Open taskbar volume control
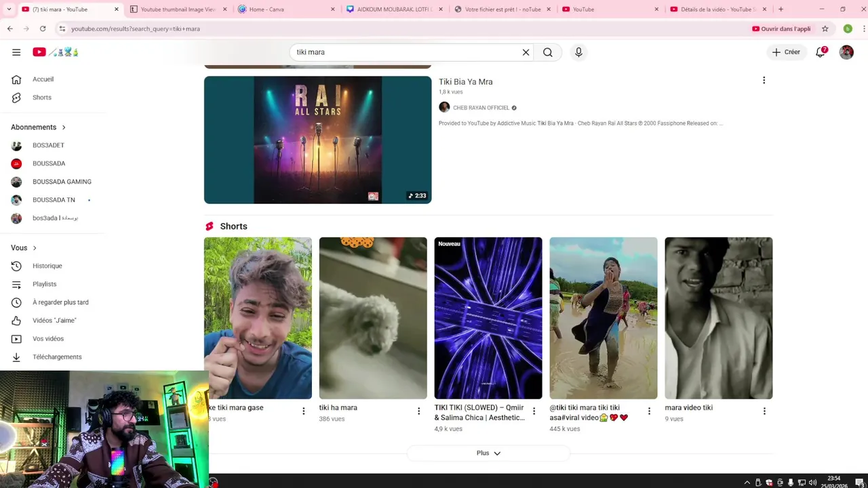 click(x=812, y=483)
